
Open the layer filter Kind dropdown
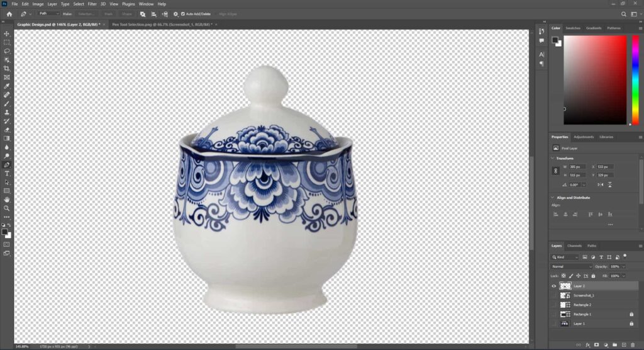click(565, 257)
